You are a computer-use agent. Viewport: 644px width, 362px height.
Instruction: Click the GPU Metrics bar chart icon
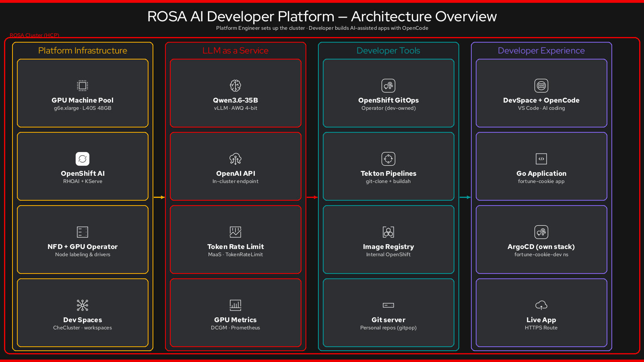(235, 305)
